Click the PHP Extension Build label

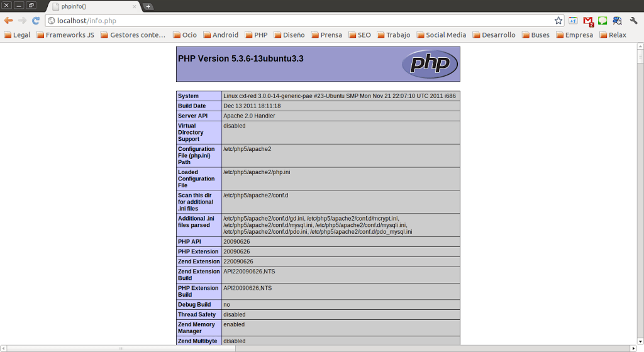[x=198, y=291]
